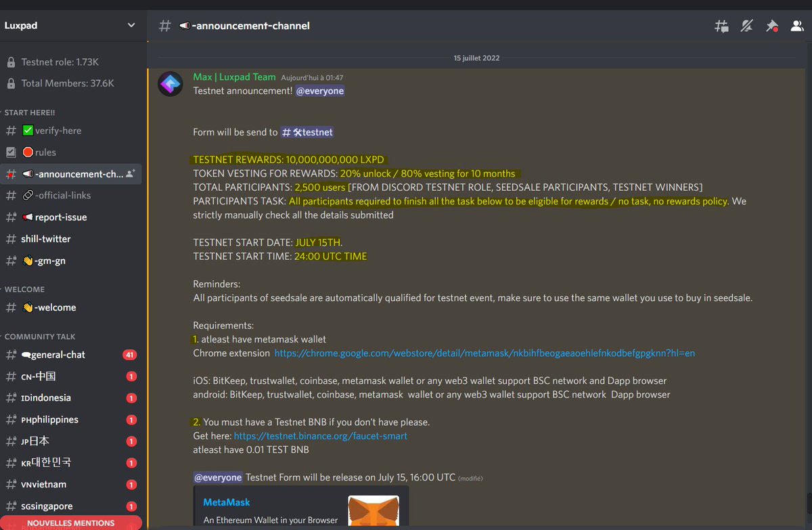
Task: Open the VNvietnam channel
Action: 71,485
